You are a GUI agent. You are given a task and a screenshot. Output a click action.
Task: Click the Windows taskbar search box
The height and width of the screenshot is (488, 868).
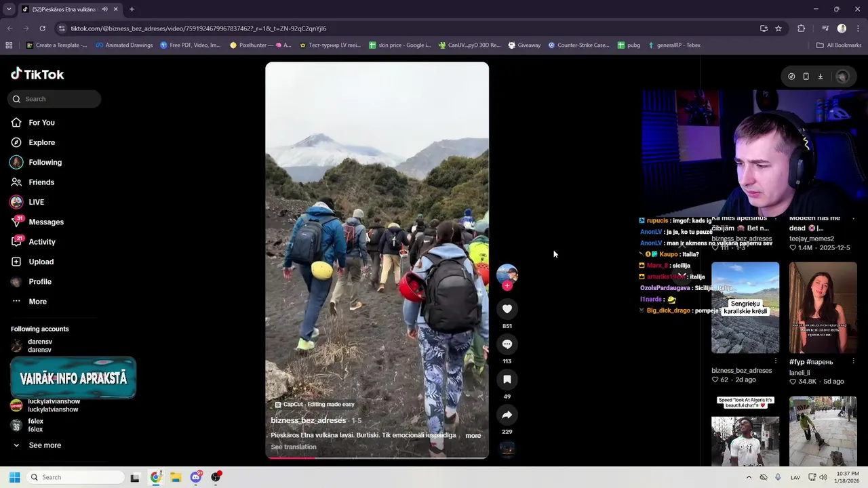click(x=75, y=477)
